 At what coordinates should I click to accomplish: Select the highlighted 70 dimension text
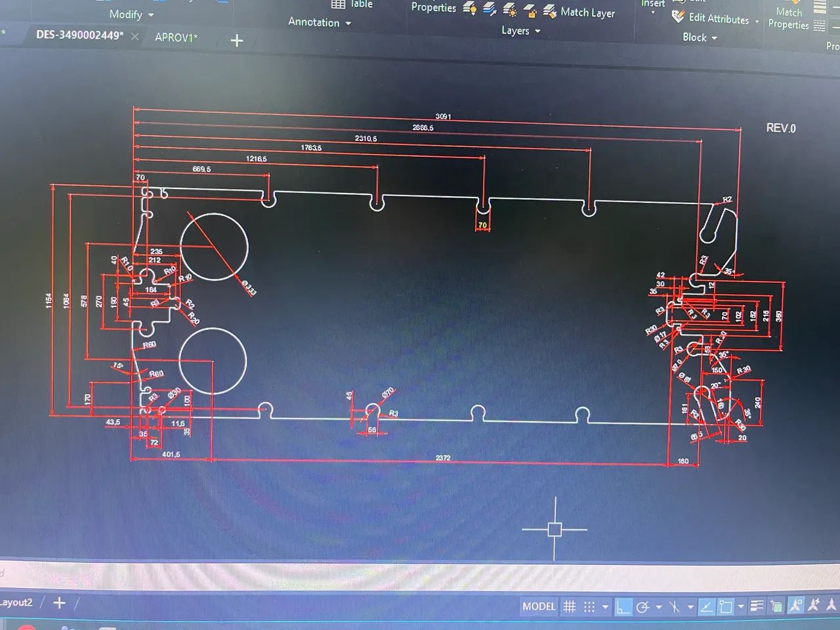[x=482, y=225]
